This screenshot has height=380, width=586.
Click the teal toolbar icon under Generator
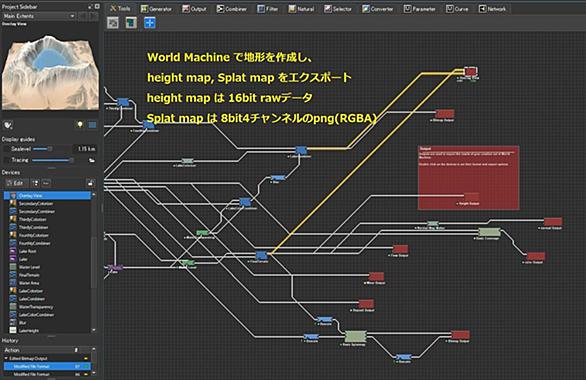131,23
